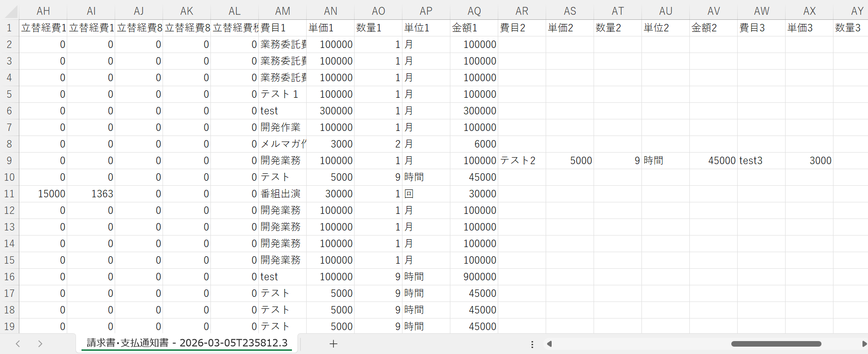Viewport: 868px width, 354px height.
Task: Select column AS header
Action: point(570,11)
